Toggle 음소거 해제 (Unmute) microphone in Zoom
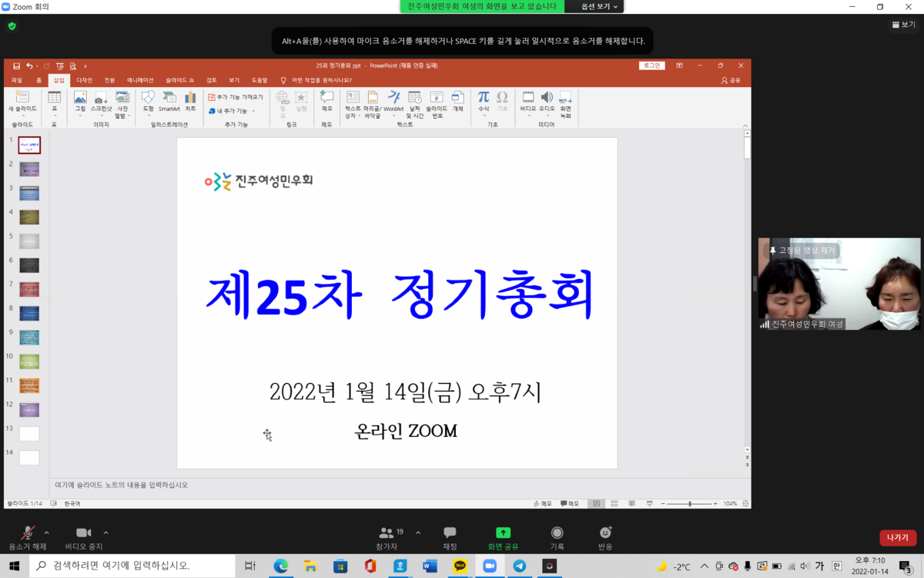This screenshot has height=578, width=924. [x=27, y=538]
